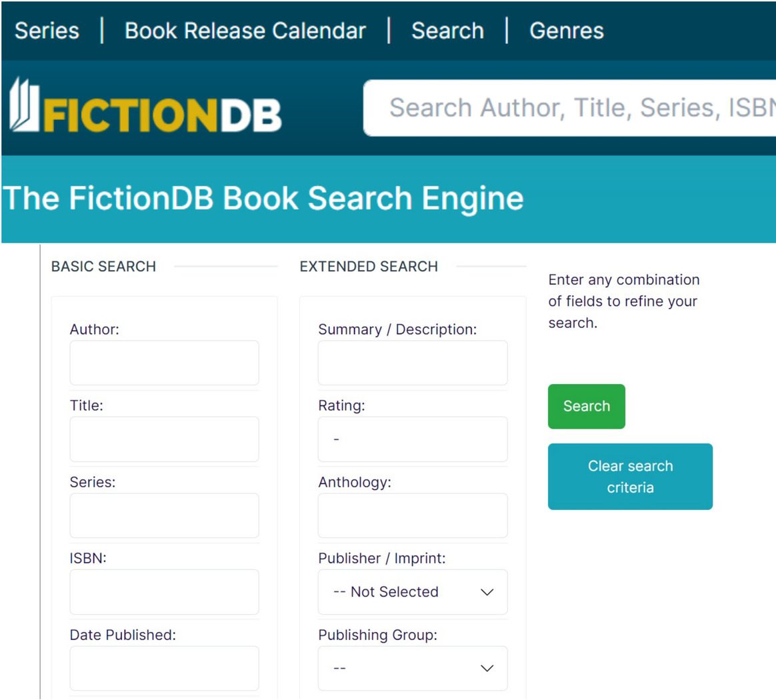Screen dimensions: 776x700
Task: Click Clear search criteria
Action: (x=629, y=476)
